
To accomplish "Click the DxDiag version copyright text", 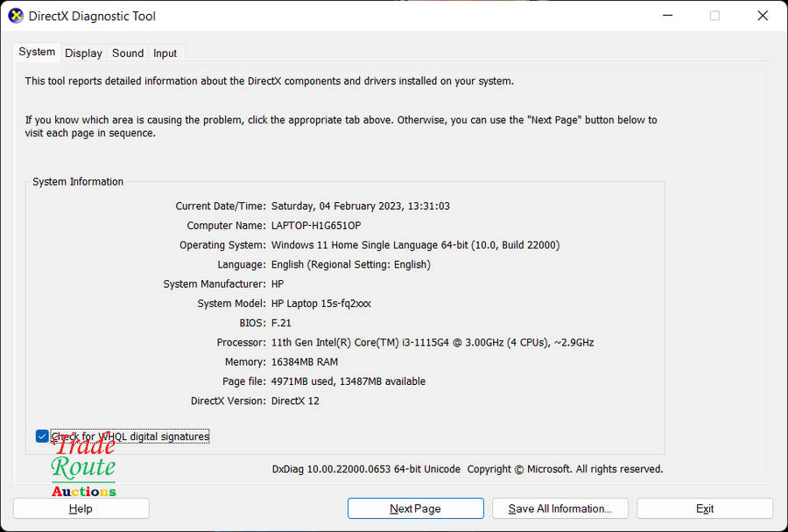I will (468, 469).
